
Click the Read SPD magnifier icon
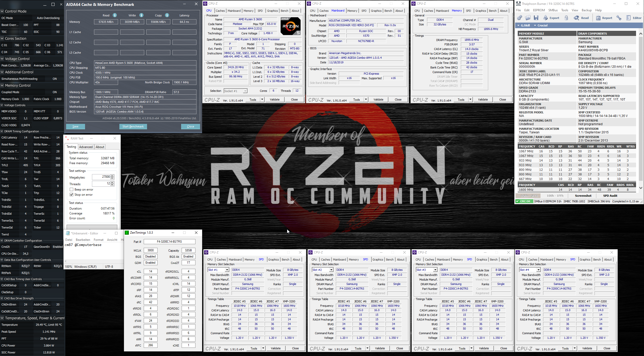coord(576,18)
